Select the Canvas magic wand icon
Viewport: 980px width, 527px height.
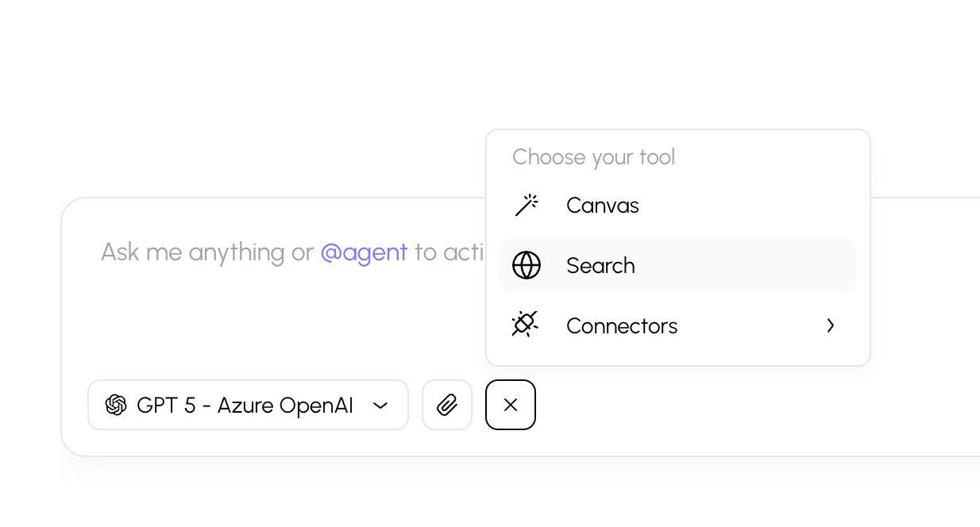(x=527, y=205)
